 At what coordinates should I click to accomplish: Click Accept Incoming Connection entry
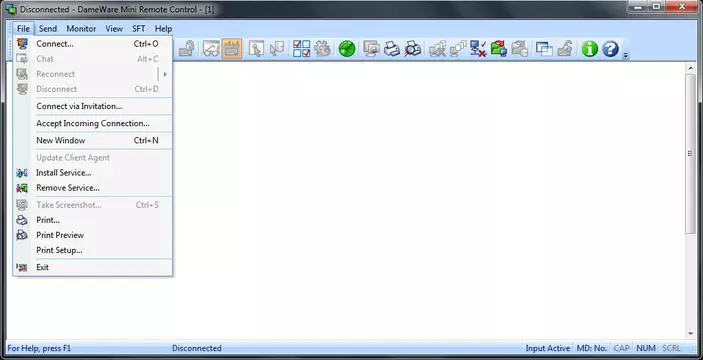[92, 123]
